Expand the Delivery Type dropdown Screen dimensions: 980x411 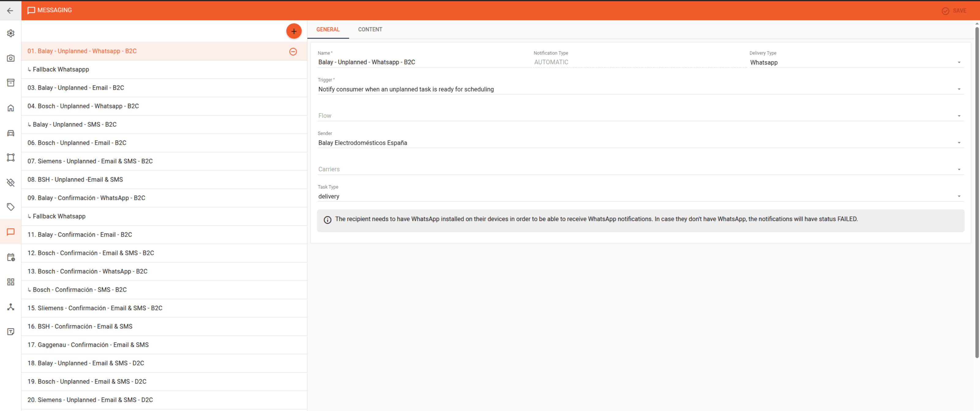click(x=856, y=62)
